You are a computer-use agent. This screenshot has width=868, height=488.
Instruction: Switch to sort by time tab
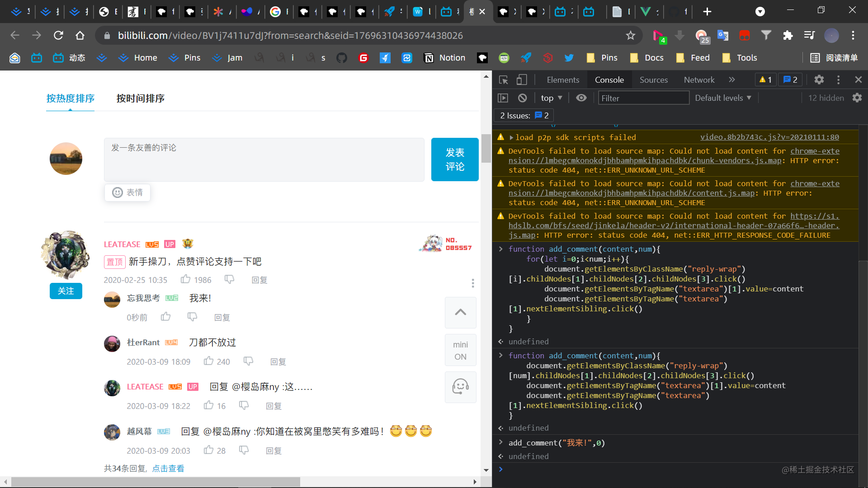pyautogui.click(x=140, y=99)
